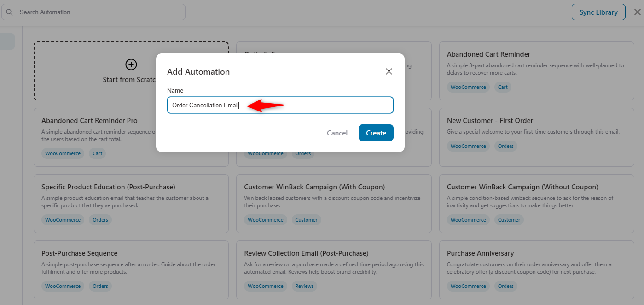This screenshot has width=644, height=305.
Task: Click WooCommerce tag on WinBack (With Coupon)
Action: 266,220
